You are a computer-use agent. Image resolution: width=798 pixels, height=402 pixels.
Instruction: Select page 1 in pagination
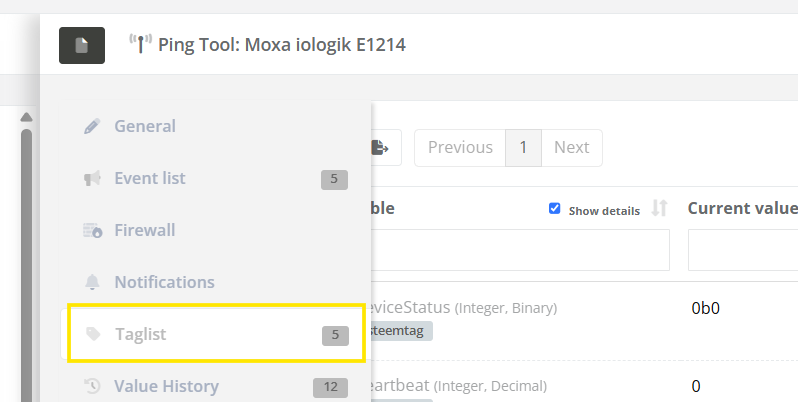pos(523,148)
